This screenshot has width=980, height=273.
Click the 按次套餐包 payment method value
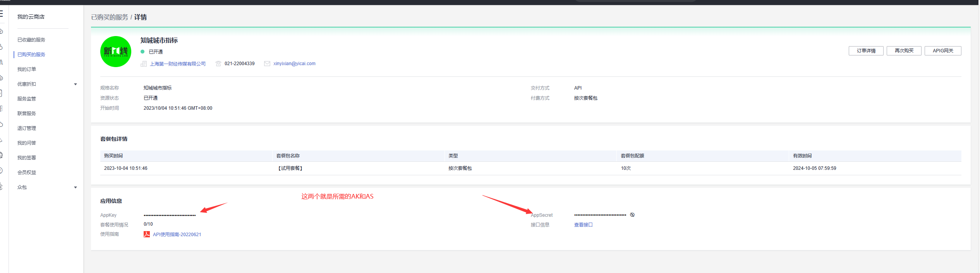pyautogui.click(x=586, y=98)
